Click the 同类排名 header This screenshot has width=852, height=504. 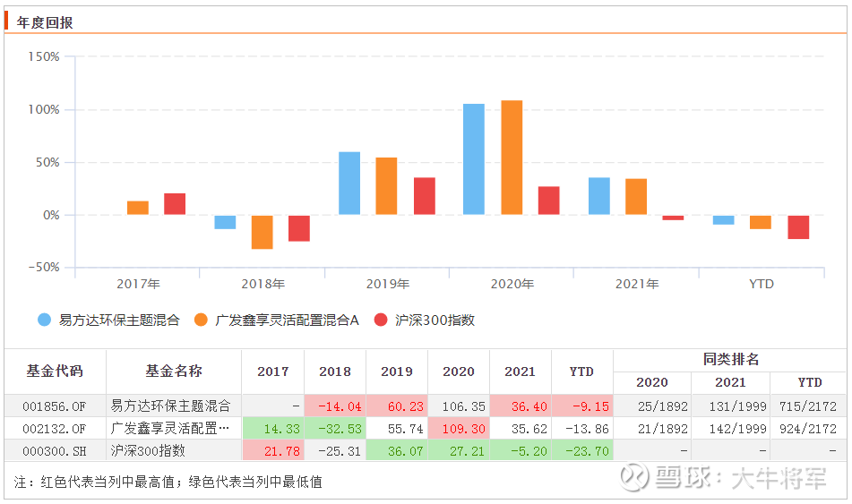(731, 360)
